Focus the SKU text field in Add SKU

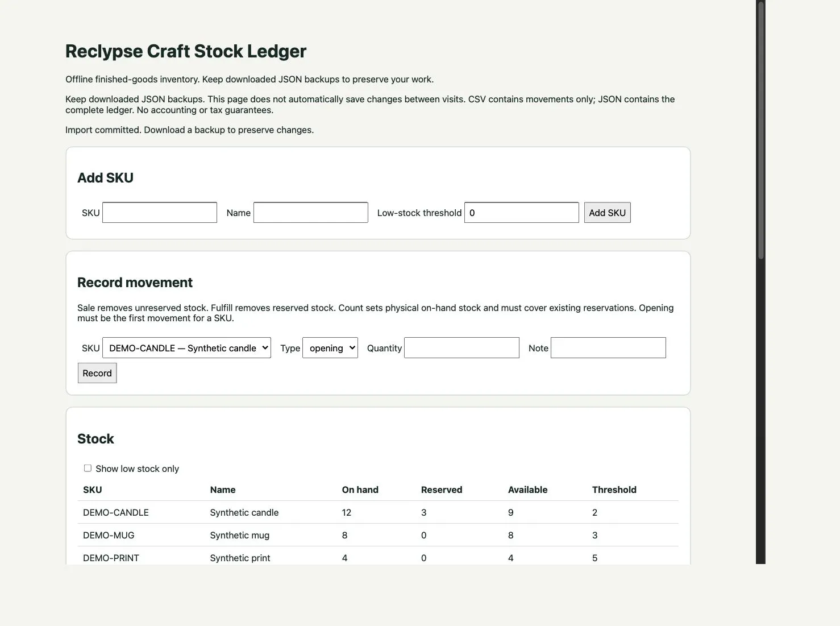coord(160,213)
